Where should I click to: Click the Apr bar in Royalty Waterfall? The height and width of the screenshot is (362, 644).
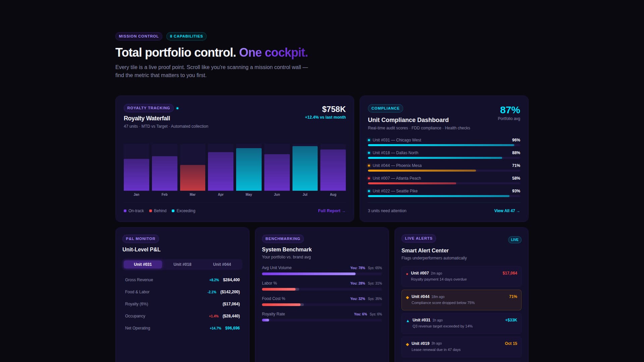pos(221,171)
